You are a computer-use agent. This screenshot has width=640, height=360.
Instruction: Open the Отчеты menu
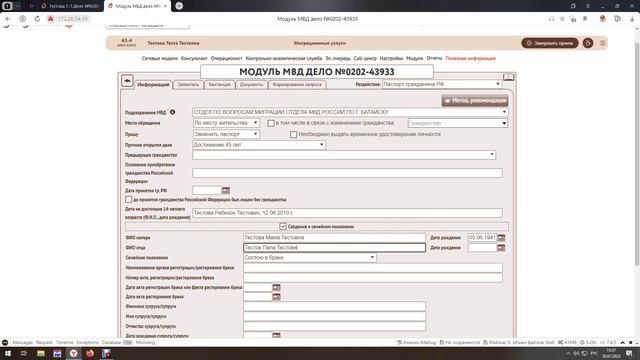click(x=434, y=58)
